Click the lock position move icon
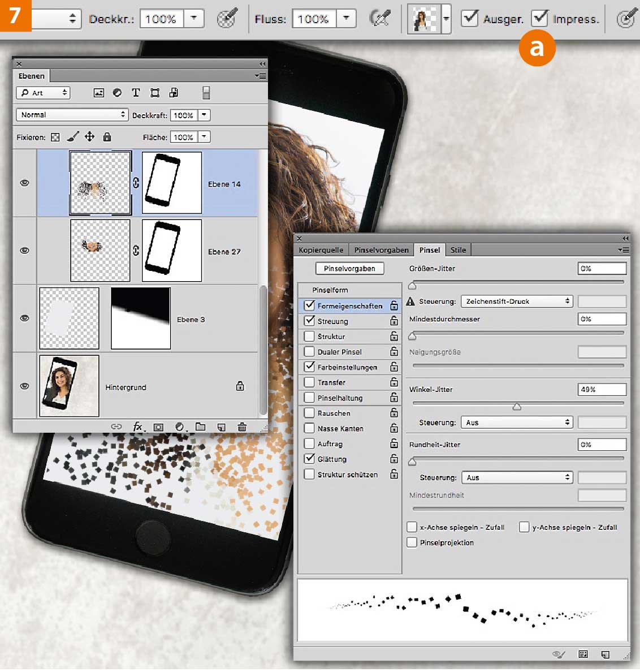 [89, 137]
